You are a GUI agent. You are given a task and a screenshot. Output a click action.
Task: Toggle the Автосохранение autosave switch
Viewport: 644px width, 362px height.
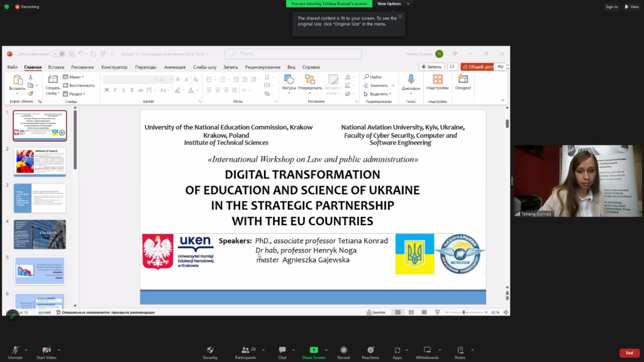pos(58,54)
